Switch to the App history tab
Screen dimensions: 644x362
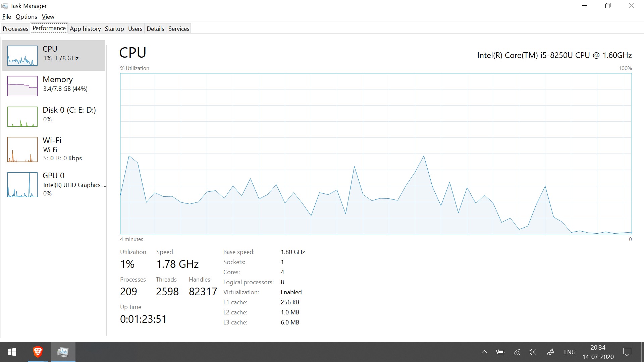[85, 28]
